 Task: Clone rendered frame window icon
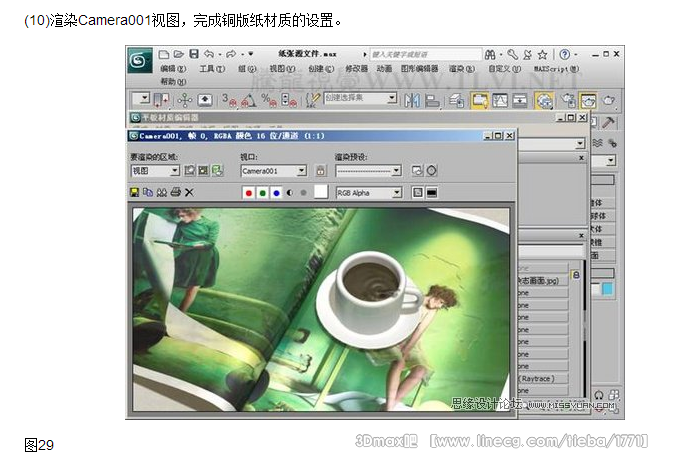point(161,193)
